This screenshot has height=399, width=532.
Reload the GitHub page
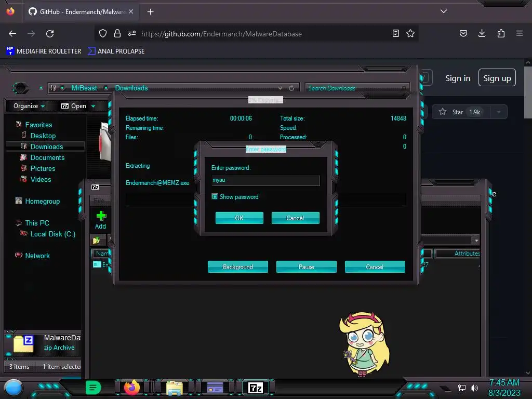(50, 34)
